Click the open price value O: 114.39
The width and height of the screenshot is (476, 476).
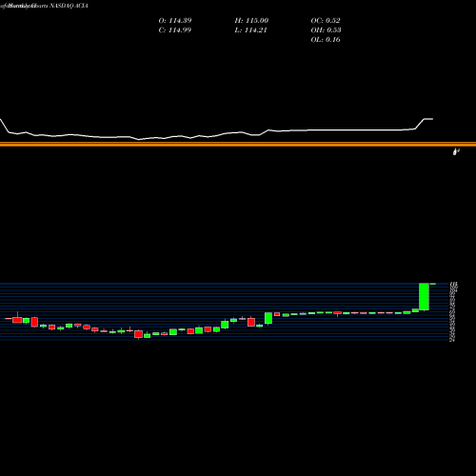[175, 21]
